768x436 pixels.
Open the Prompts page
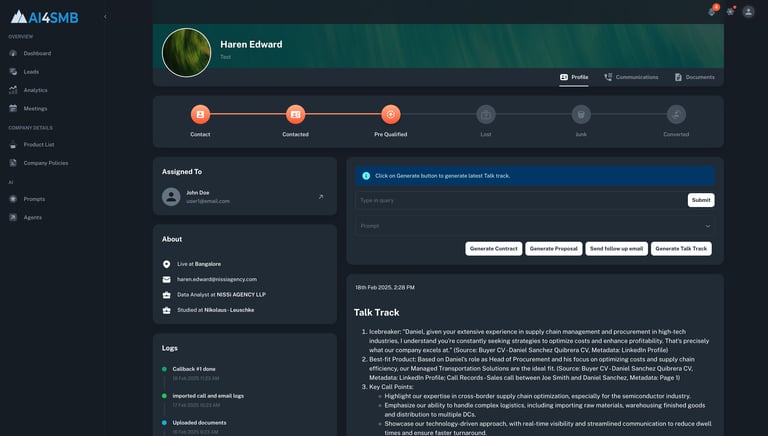click(34, 199)
